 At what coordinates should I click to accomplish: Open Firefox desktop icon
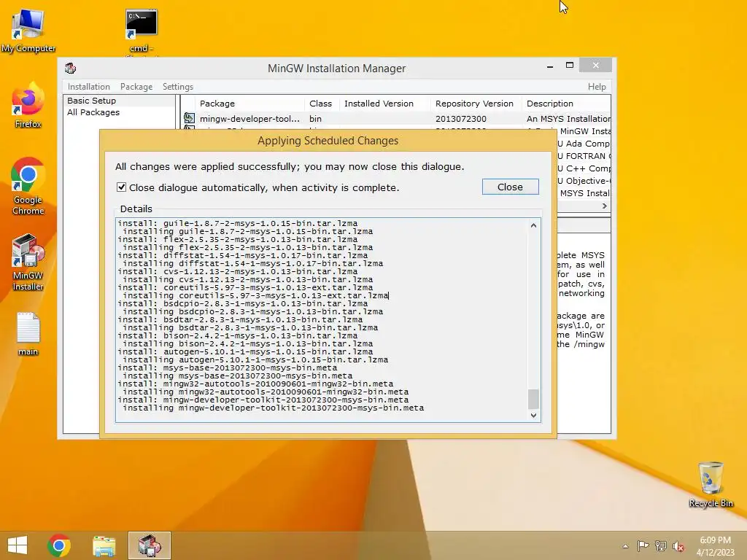pyautogui.click(x=28, y=106)
